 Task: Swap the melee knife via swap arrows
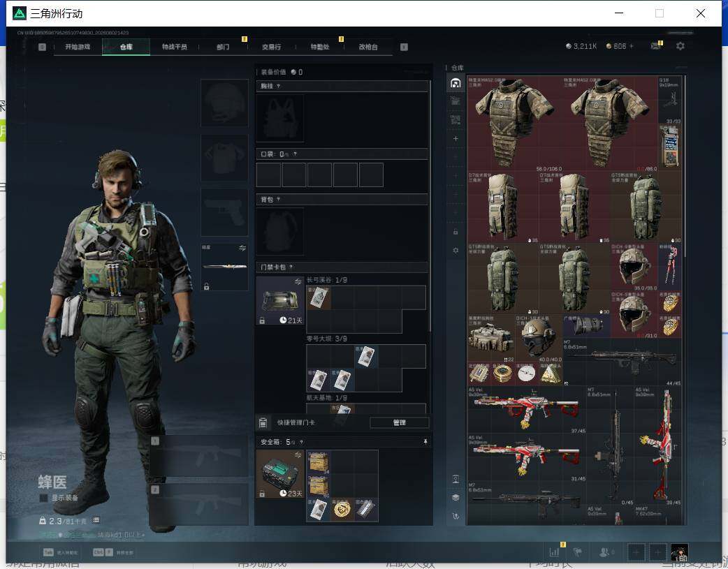(x=242, y=249)
